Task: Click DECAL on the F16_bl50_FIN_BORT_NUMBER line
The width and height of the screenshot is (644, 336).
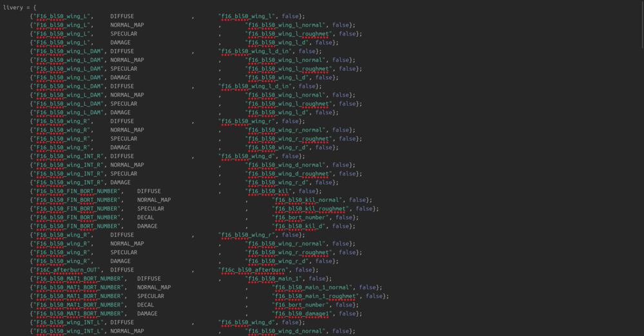Action: (x=146, y=217)
